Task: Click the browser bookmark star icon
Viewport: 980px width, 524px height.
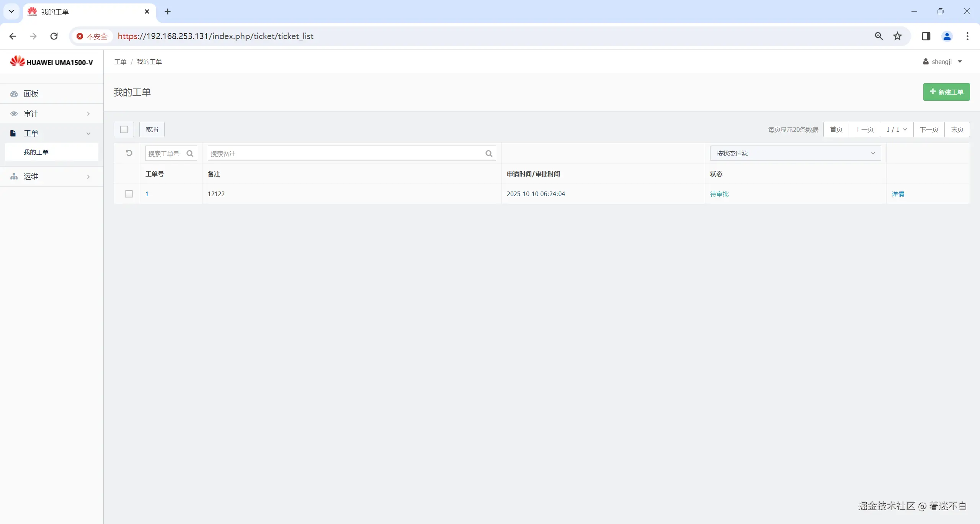Action: point(898,36)
